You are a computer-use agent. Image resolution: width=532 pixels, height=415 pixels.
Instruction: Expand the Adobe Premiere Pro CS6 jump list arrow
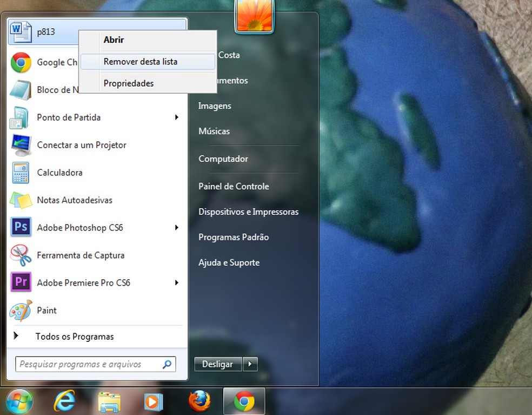(x=176, y=282)
